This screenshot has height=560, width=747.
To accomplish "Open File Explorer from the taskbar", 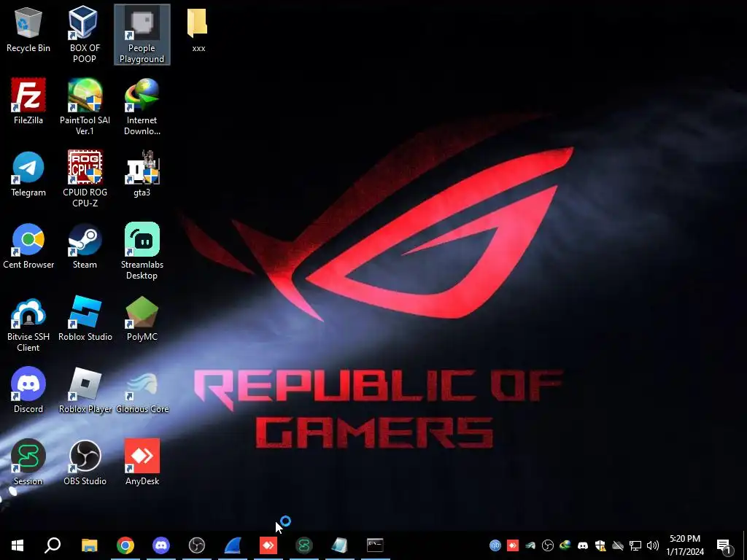I will coord(89,545).
